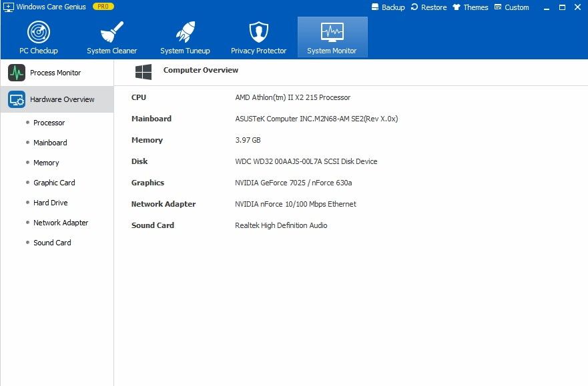Click the Mainboard label in overview

(x=152, y=119)
